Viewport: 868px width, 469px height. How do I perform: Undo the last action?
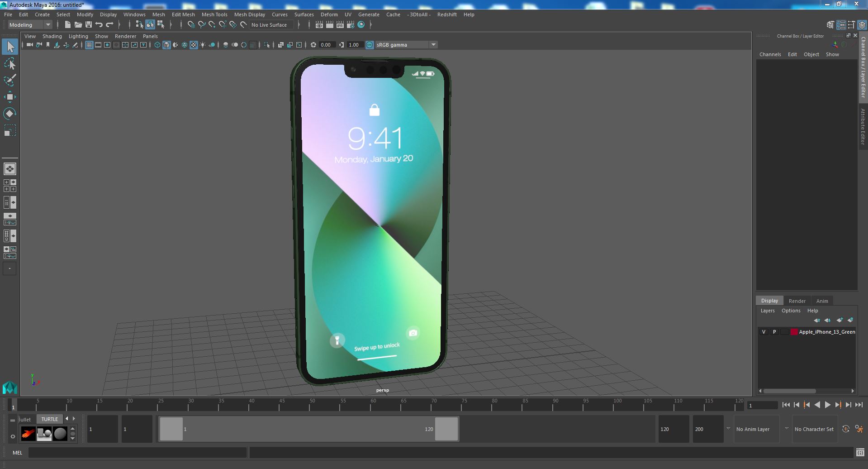[99, 25]
